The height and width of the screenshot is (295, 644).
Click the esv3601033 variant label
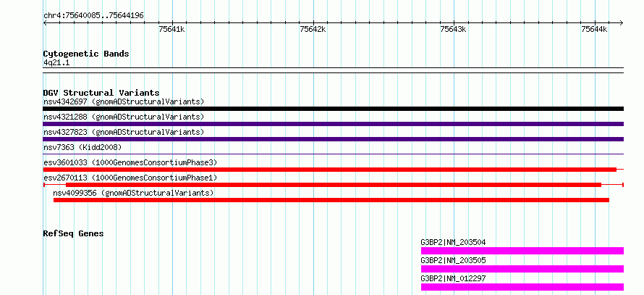coord(130,162)
